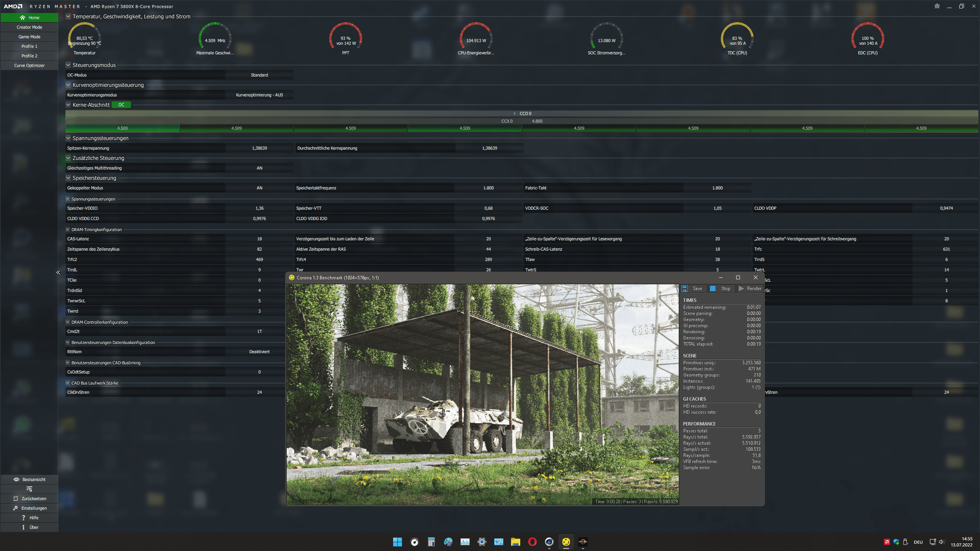Click Zurücksetzen button in sidebar
The width and height of the screenshot is (980, 551).
coord(29,499)
